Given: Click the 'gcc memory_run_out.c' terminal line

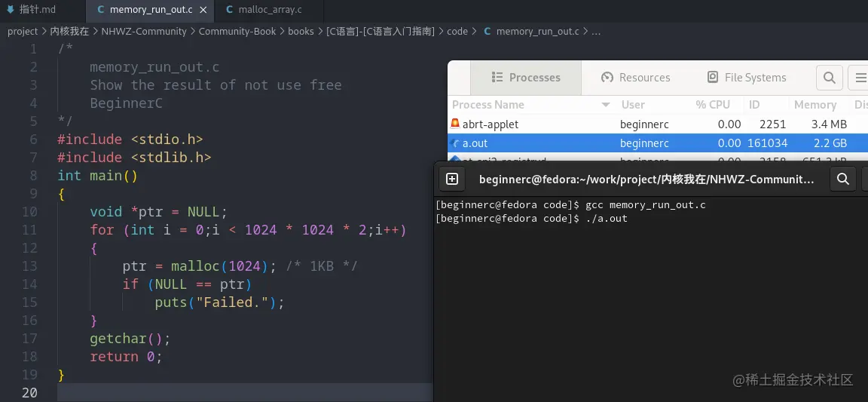Looking at the screenshot, I should click(646, 205).
